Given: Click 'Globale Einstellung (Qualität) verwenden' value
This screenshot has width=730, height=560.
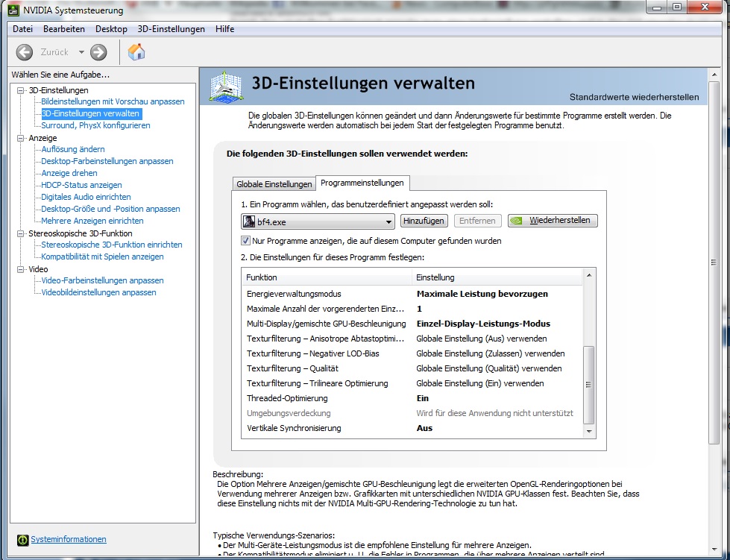Looking at the screenshot, I should pos(489,368).
